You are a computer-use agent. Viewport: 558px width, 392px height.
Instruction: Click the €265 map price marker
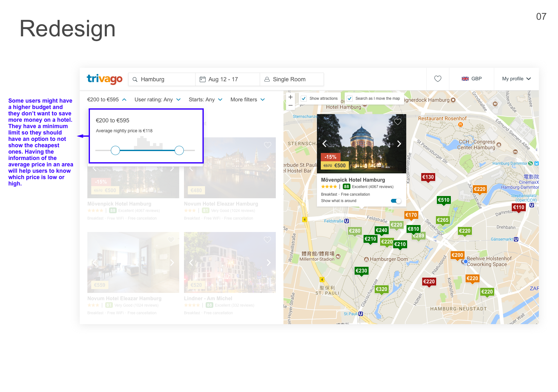coord(443,221)
